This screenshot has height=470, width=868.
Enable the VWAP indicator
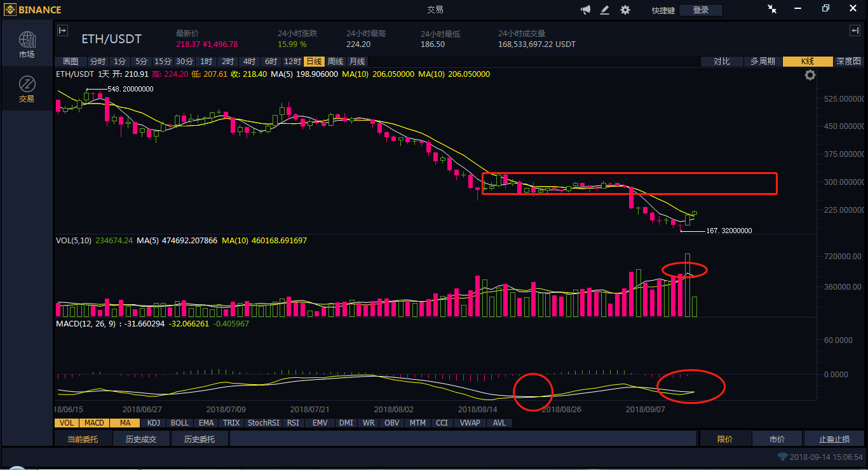tap(470, 422)
